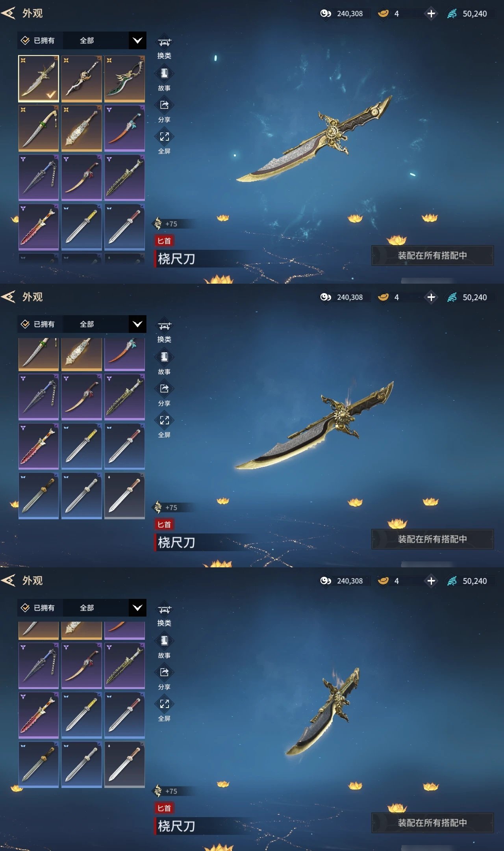504x851 pixels.
Task: Select the 匕首 dagger category tag in the top screenshot
Action: tap(164, 241)
